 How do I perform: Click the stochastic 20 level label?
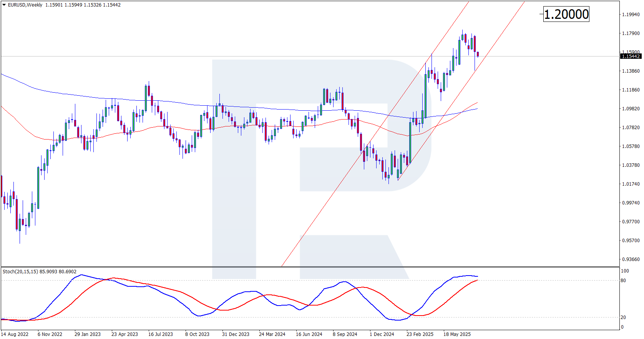[x=623, y=317]
